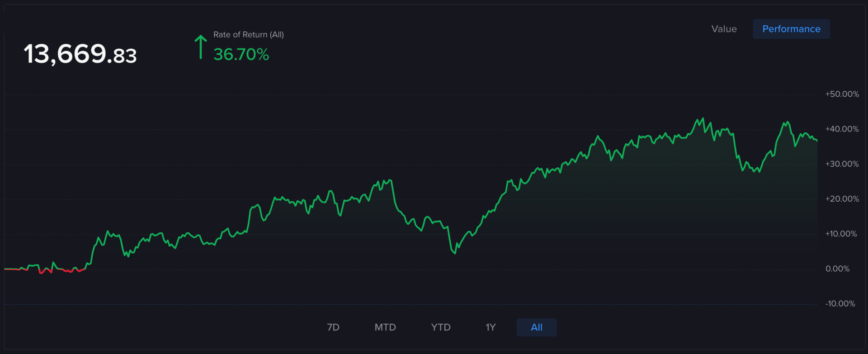Select the Performance view toggle
The height and width of the screenshot is (354, 868).
(x=791, y=29)
